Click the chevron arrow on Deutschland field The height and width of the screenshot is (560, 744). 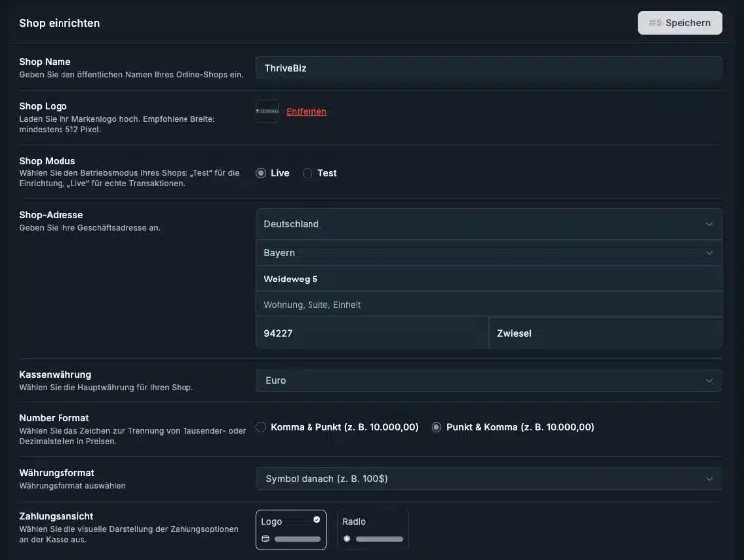[x=709, y=224]
